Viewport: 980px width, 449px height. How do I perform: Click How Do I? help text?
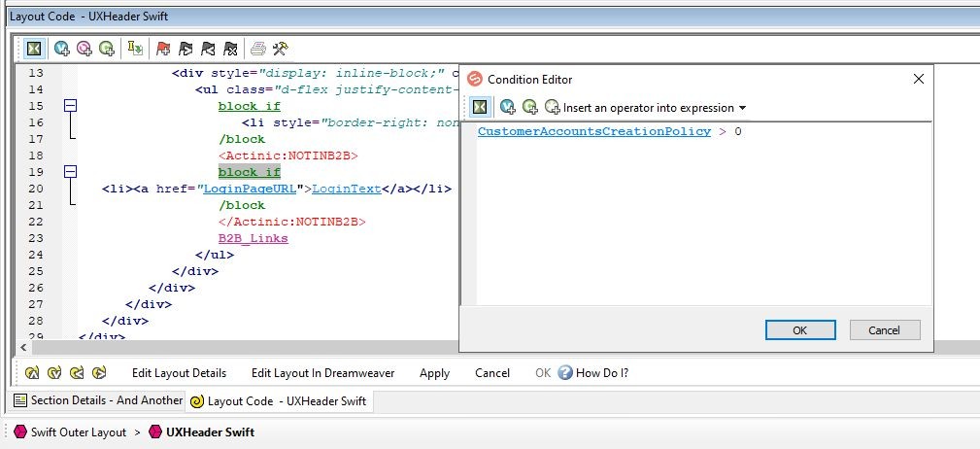[x=602, y=373]
